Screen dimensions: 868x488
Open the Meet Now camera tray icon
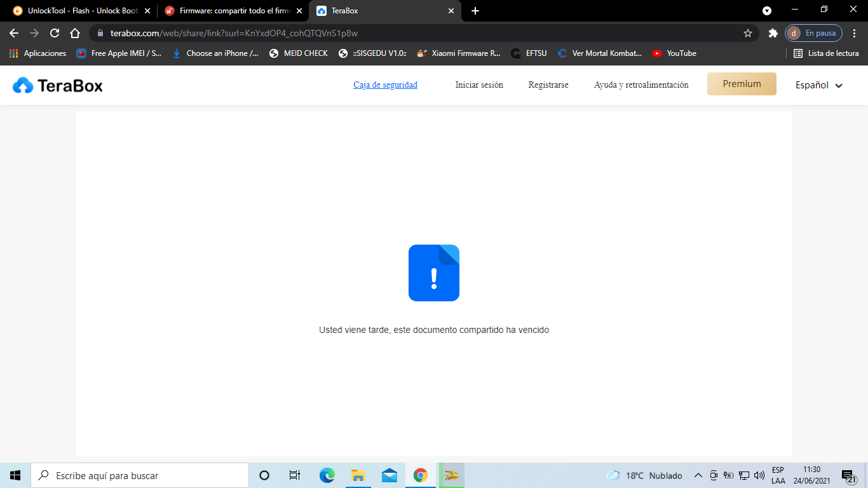pyautogui.click(x=714, y=475)
